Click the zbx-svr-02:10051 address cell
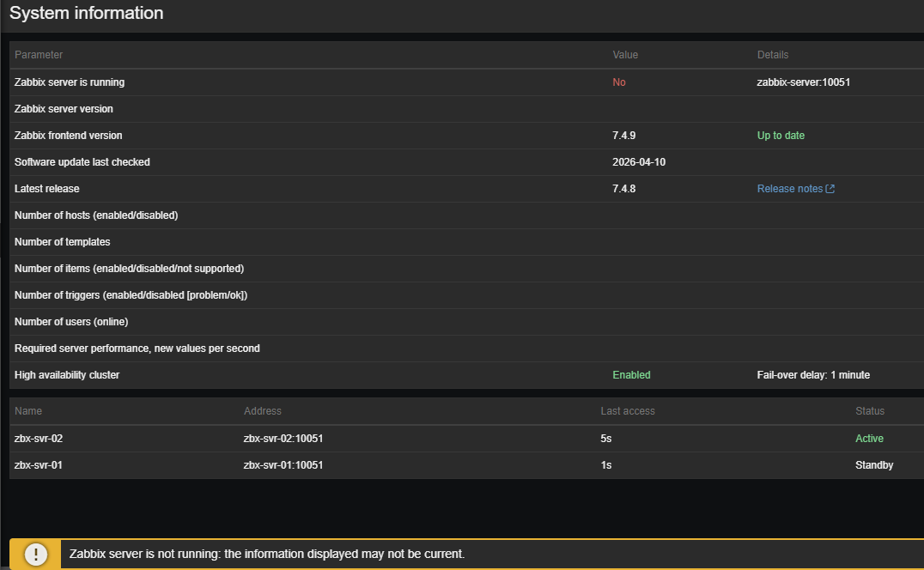Image resolution: width=924 pixels, height=570 pixels. pos(283,439)
